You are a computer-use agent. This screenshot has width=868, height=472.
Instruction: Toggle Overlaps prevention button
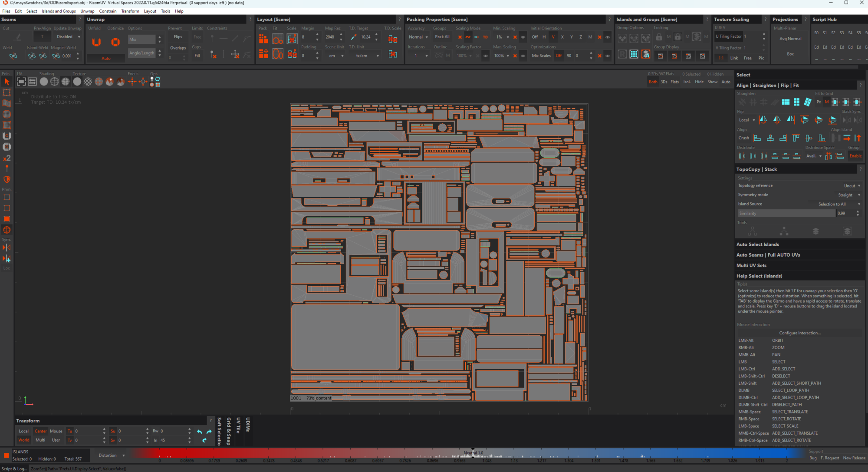(x=178, y=48)
